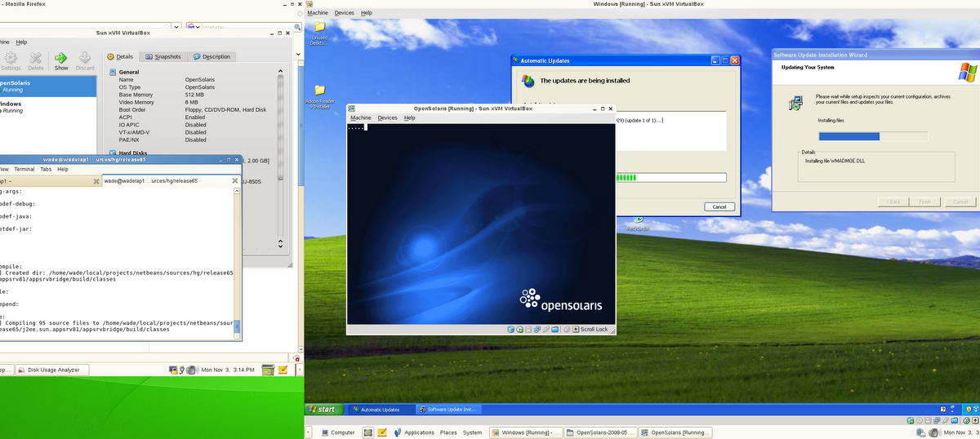
Task: Click the Automatic Updates progress bar
Action: [670, 178]
